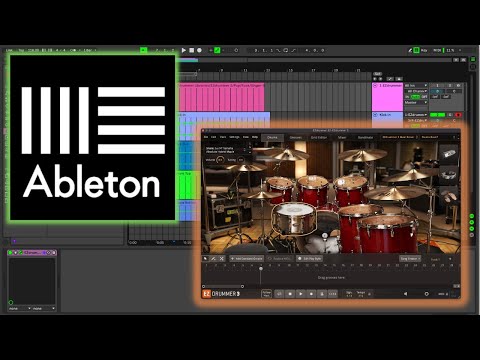The height and width of the screenshot is (360, 480).
Task: Open the Track 1 selector dropdown
Action: 441,259
